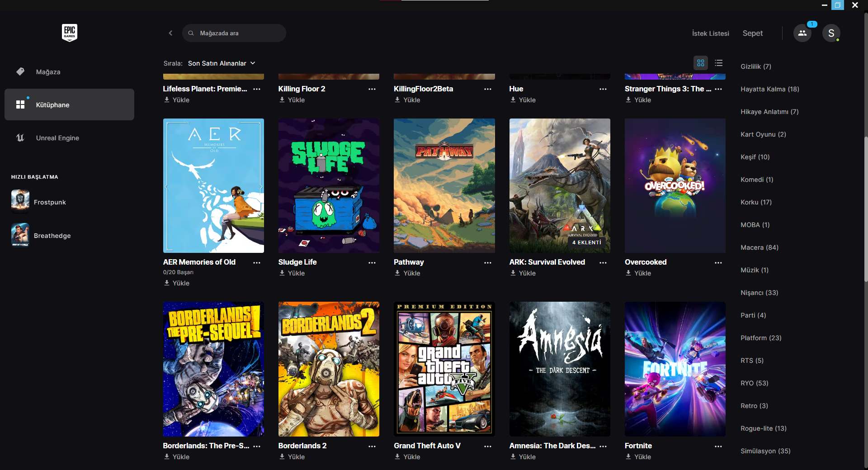Screen dimensions: 868x470
Task: Open ARK: Survival Evolved three-dot menu
Action: coord(603,262)
